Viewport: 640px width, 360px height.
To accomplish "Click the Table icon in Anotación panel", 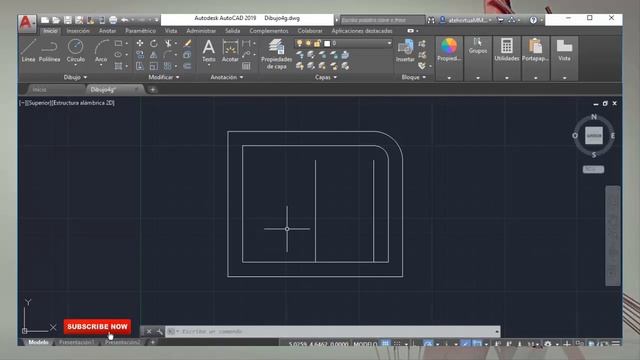I will click(x=246, y=66).
